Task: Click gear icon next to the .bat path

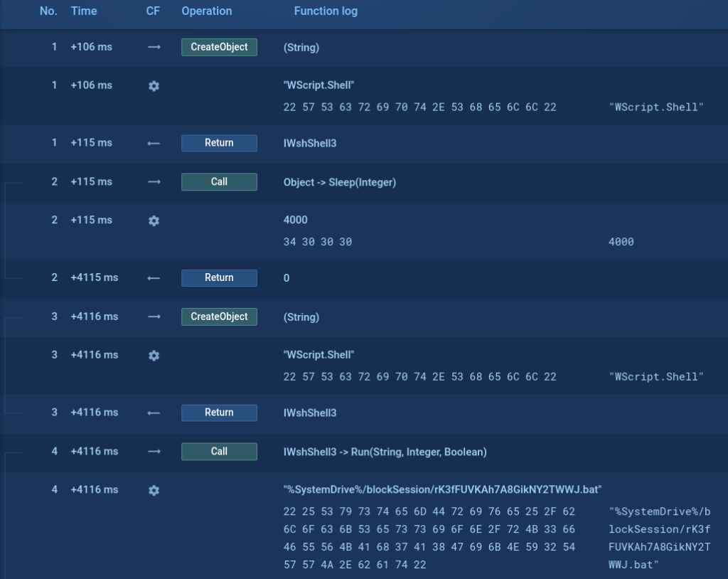Action: point(154,490)
